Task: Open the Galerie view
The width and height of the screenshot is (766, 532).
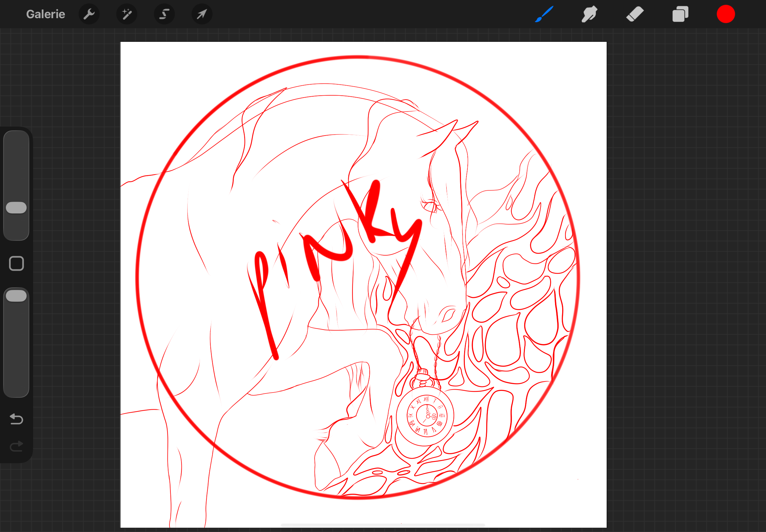Action: tap(46, 14)
